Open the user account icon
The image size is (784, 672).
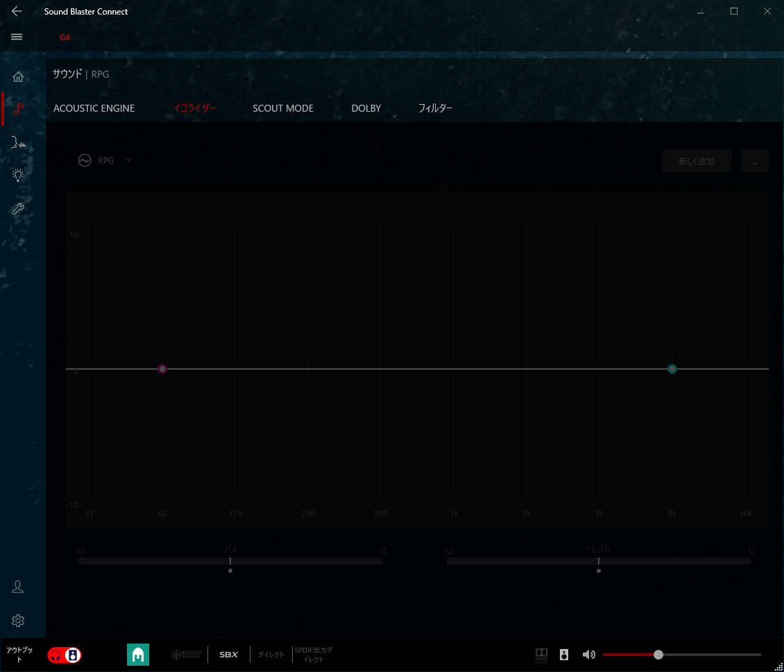17,587
